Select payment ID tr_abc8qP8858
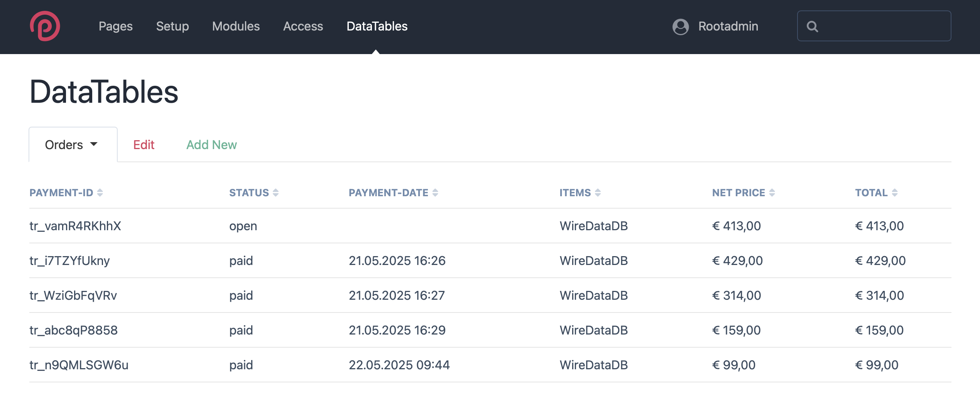This screenshot has height=411, width=980. 74,330
